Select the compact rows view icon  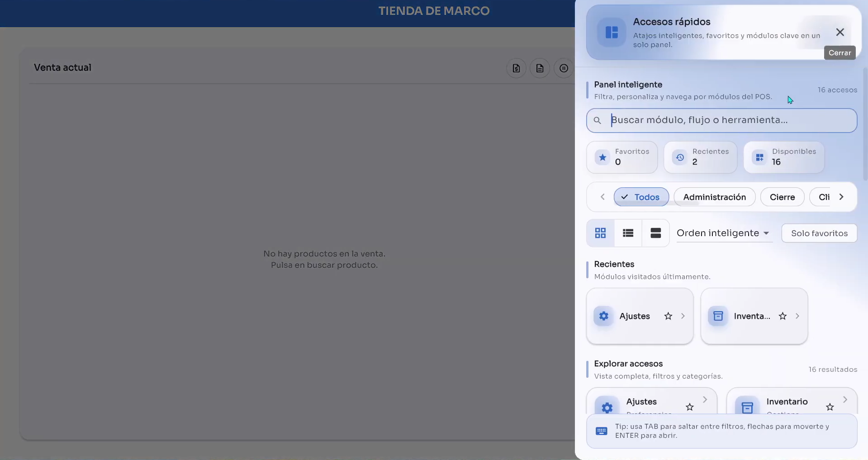[x=655, y=233]
